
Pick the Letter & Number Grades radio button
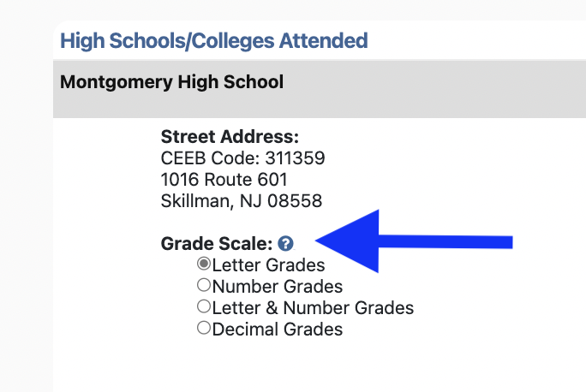coord(204,306)
